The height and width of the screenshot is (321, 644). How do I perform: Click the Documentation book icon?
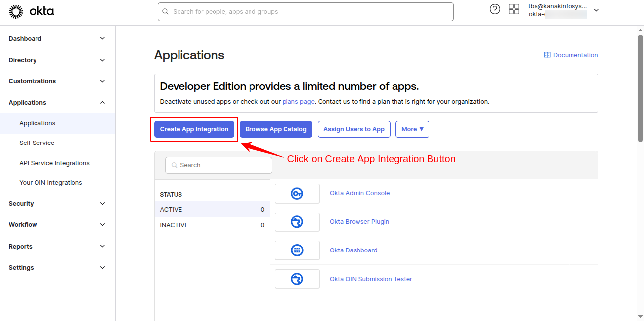(x=547, y=55)
